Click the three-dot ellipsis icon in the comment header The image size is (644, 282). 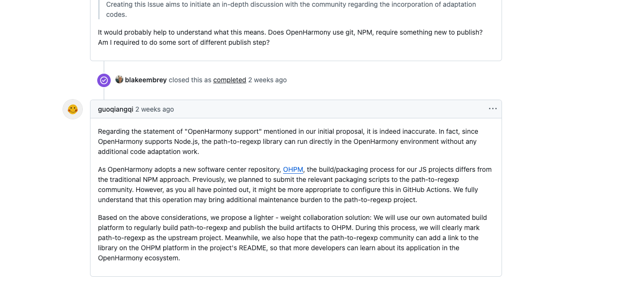(492, 108)
